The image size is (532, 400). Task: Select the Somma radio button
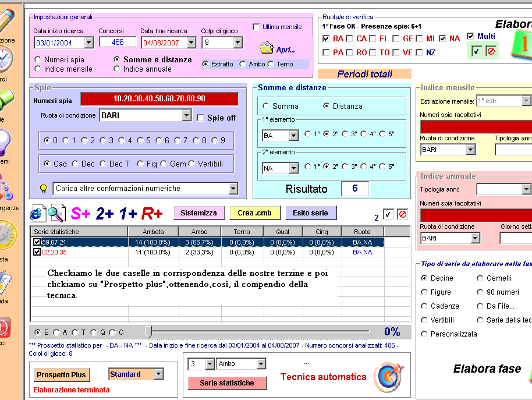coord(265,106)
